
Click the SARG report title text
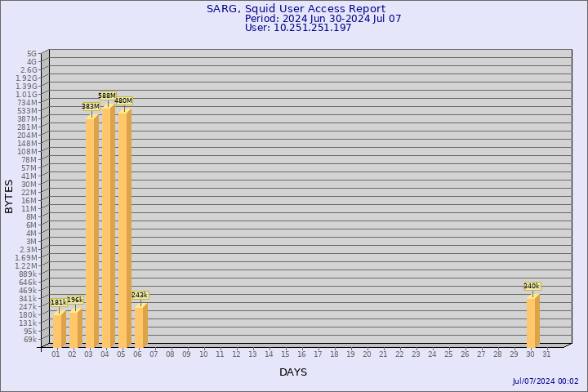coord(296,9)
